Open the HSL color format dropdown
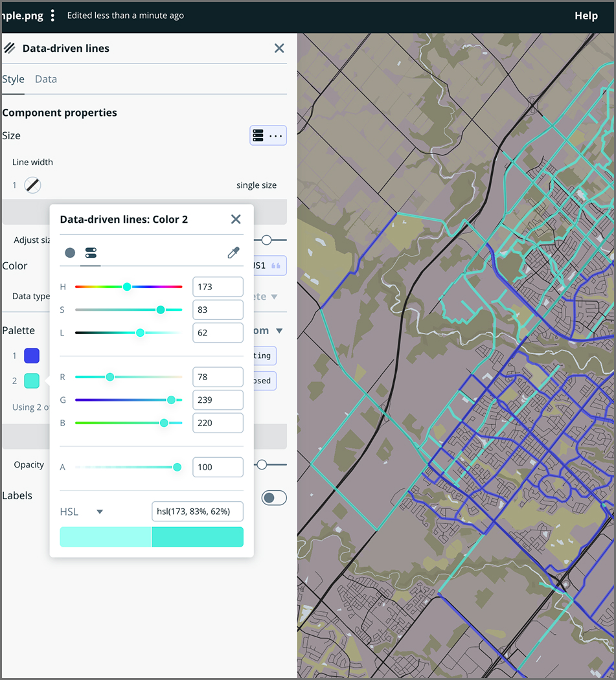This screenshot has width=616, height=680. click(82, 511)
